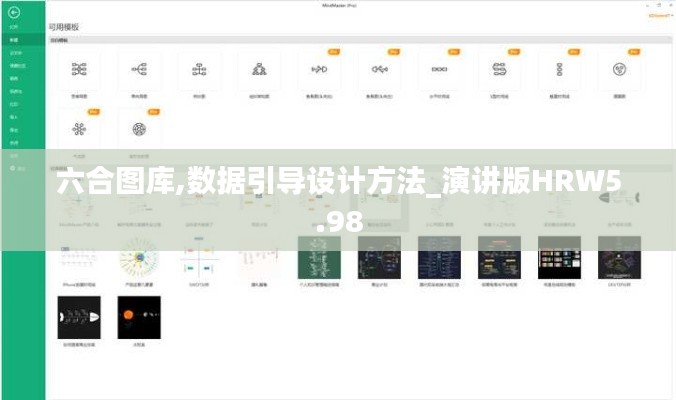
Task: Choose the circle map template
Action: [x=620, y=69]
